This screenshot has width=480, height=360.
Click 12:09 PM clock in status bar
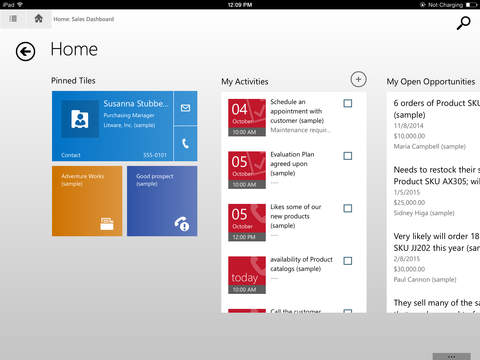click(x=240, y=5)
